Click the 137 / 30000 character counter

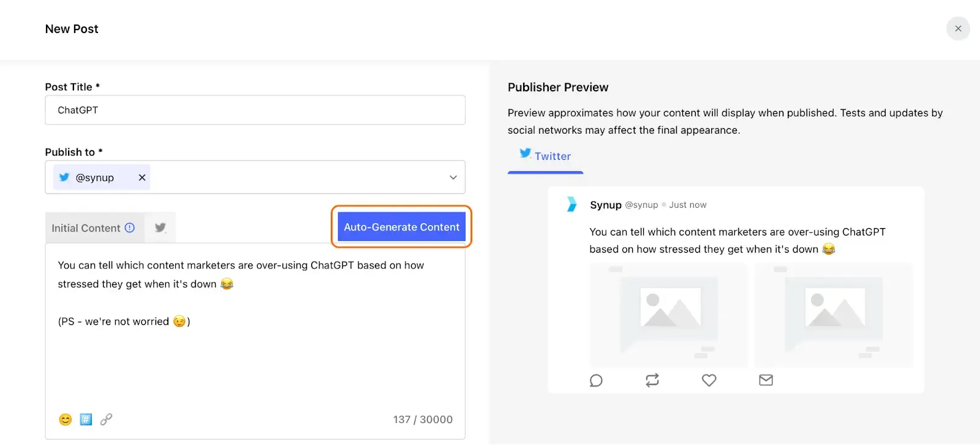coord(423,419)
